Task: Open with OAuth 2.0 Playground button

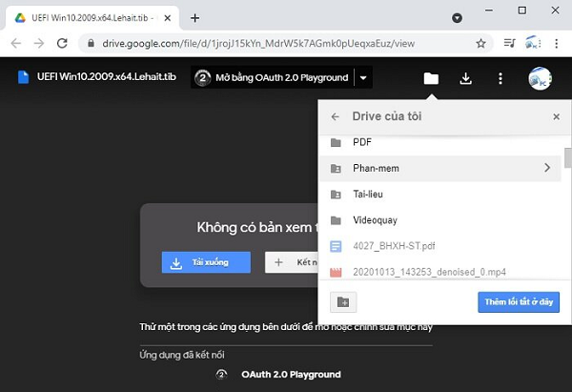Action: click(272, 77)
